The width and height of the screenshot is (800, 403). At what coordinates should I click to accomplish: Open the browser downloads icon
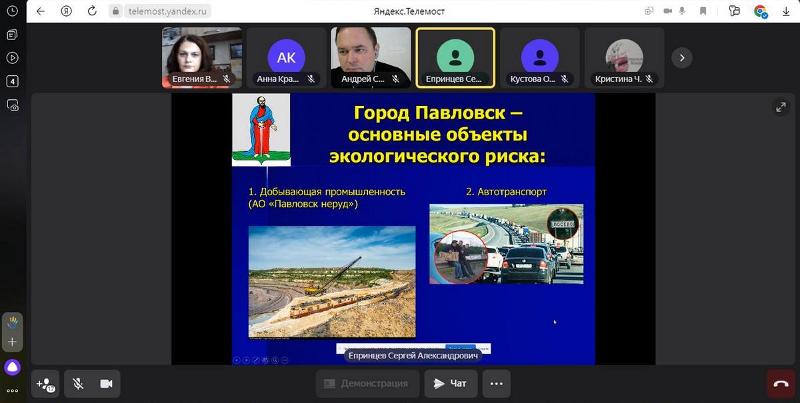coord(785,11)
